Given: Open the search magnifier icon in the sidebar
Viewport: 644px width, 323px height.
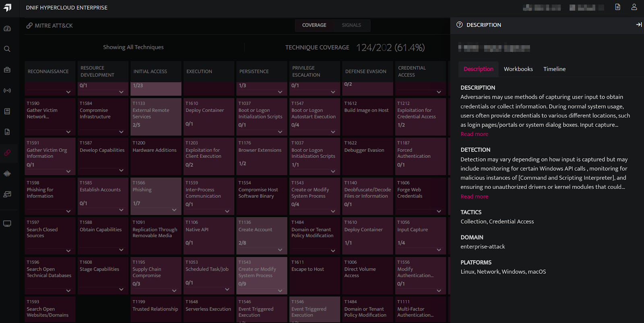Looking at the screenshot, I should coord(7,49).
